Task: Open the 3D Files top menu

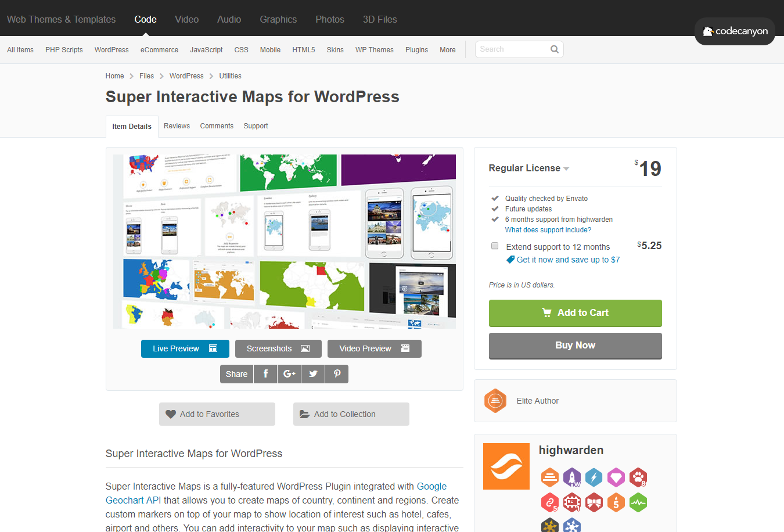Action: pyautogui.click(x=380, y=19)
